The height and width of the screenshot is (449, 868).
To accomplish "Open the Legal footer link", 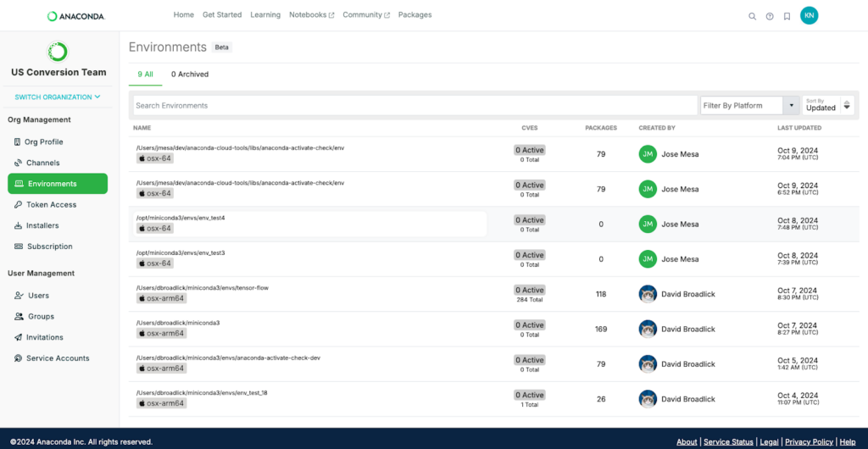I will [x=769, y=442].
